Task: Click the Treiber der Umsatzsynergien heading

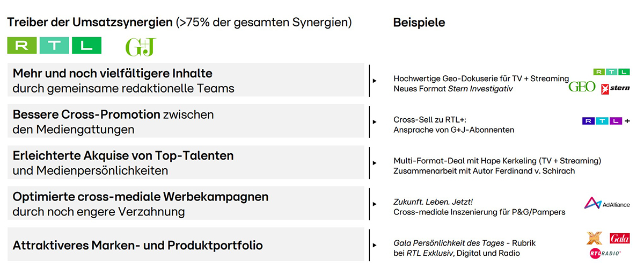Action: [90, 23]
